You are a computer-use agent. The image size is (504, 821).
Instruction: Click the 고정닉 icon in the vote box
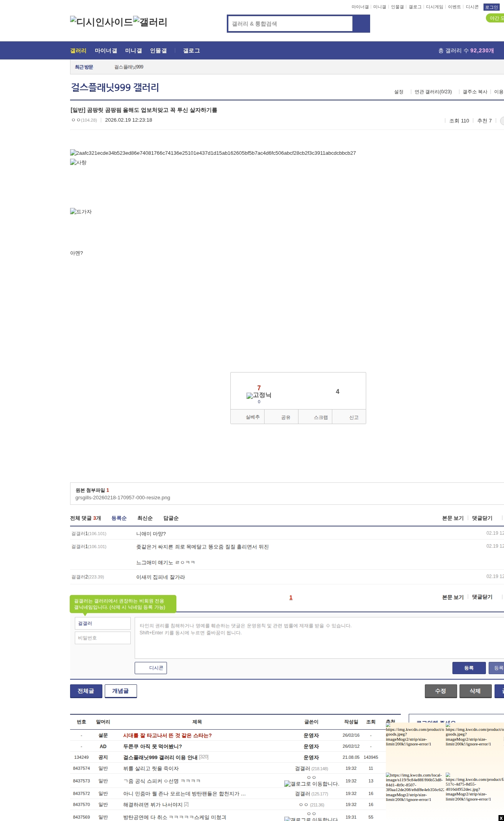tap(259, 395)
